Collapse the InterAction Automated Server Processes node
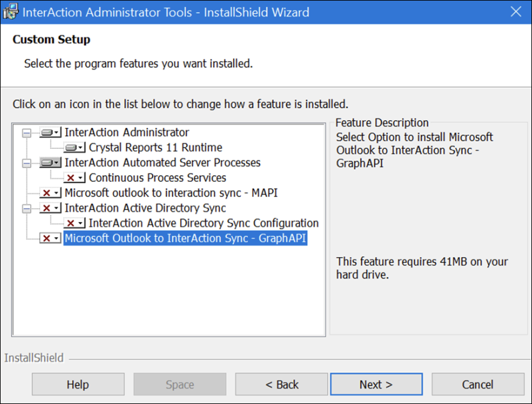 26,163
